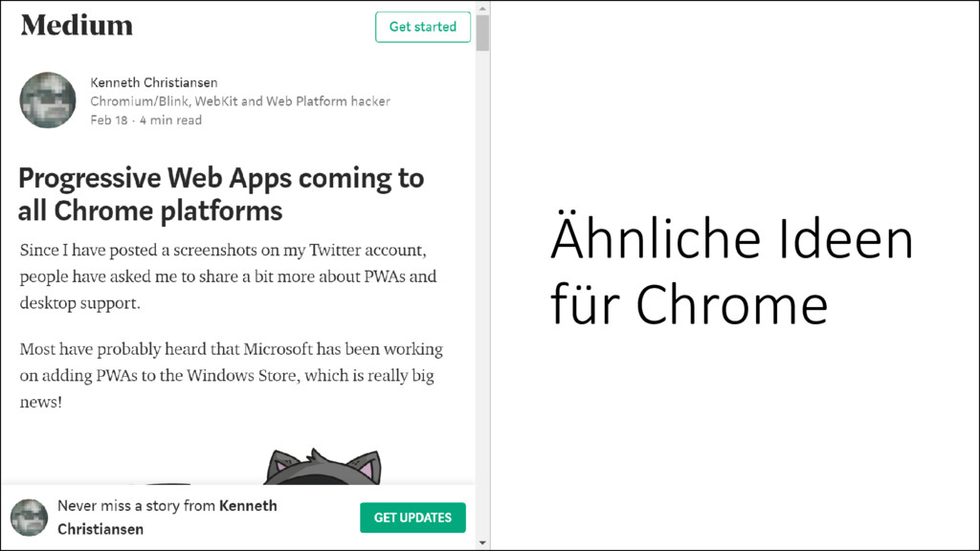
Task: Click the slide heading 'Ähnliche Ideen für Chrome'
Action: click(x=732, y=271)
